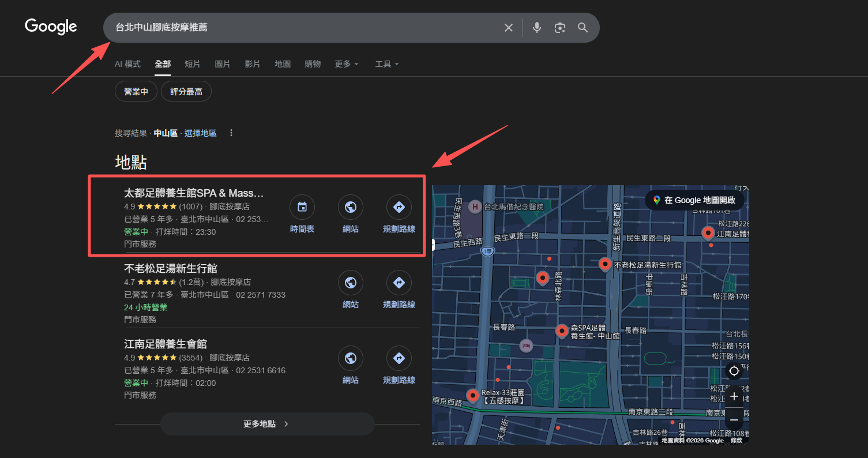The image size is (868, 458).
Task: Click the magnifying glass search icon
Action: 583,28
